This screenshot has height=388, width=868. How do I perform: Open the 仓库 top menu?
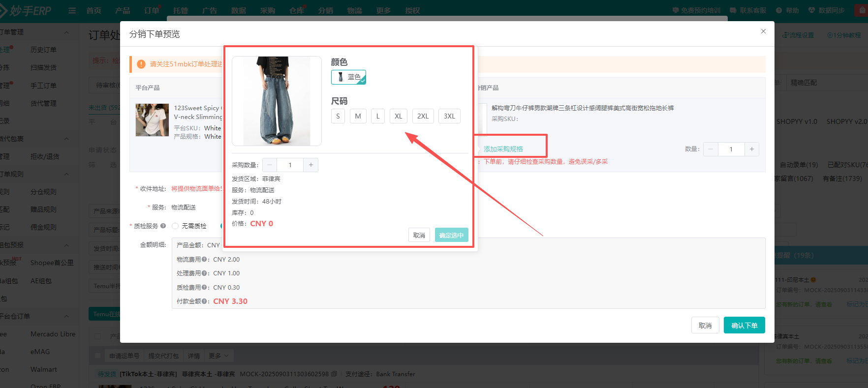click(x=297, y=10)
